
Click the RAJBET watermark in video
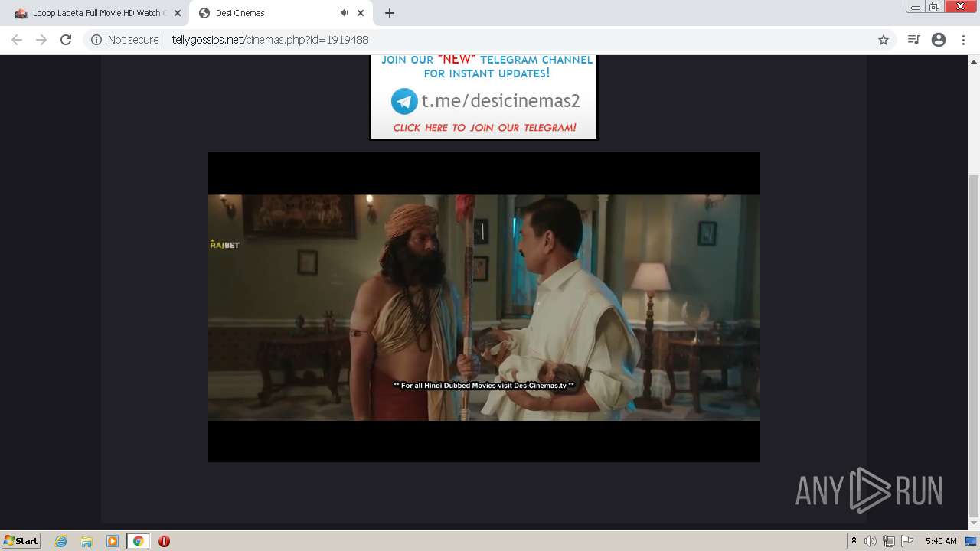pos(224,245)
